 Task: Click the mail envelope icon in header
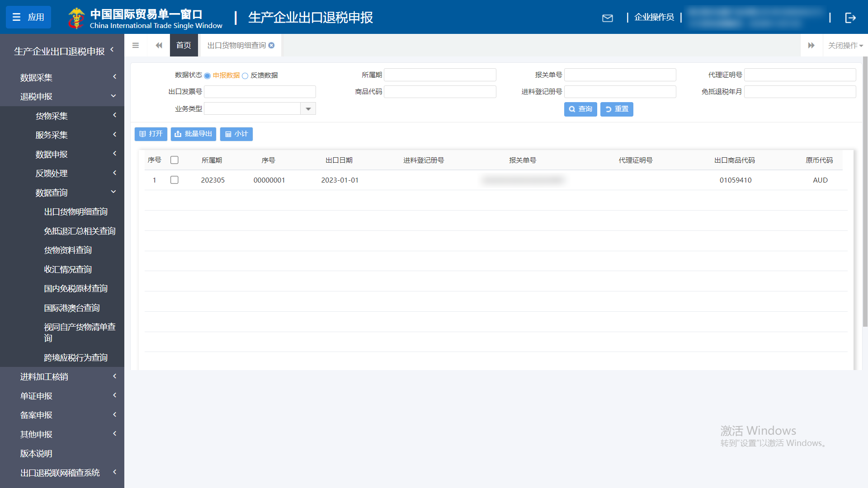[608, 18]
